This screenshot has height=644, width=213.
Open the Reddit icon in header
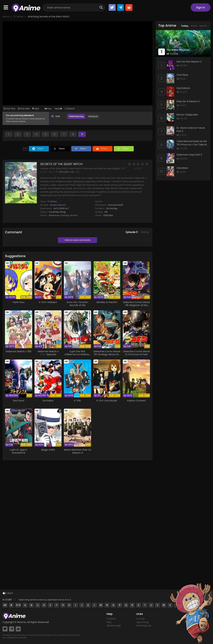coord(129,7)
